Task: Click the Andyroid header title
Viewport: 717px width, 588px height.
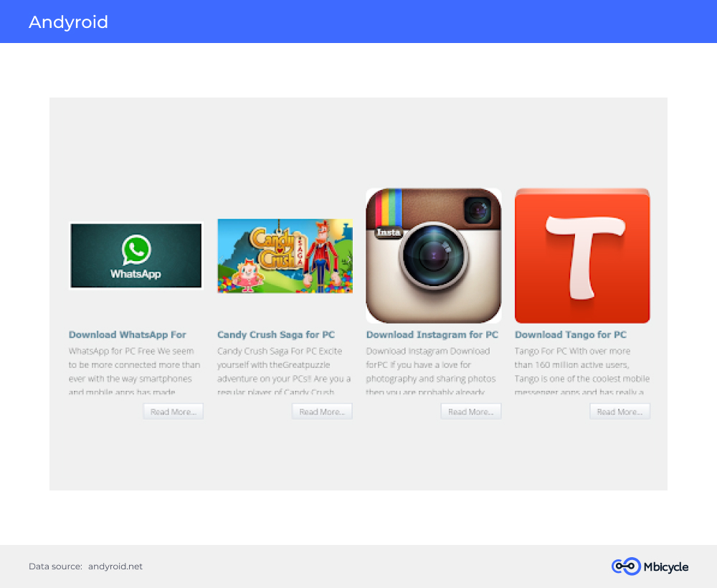Action: pos(68,22)
